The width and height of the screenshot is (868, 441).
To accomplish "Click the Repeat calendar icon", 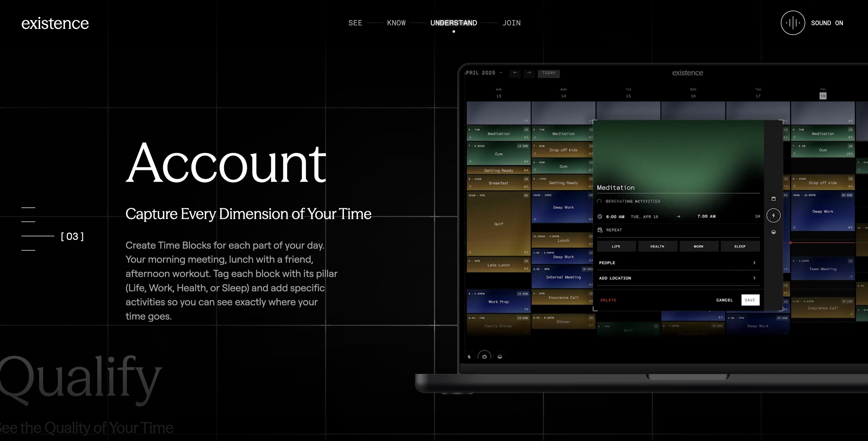I will pos(600,230).
